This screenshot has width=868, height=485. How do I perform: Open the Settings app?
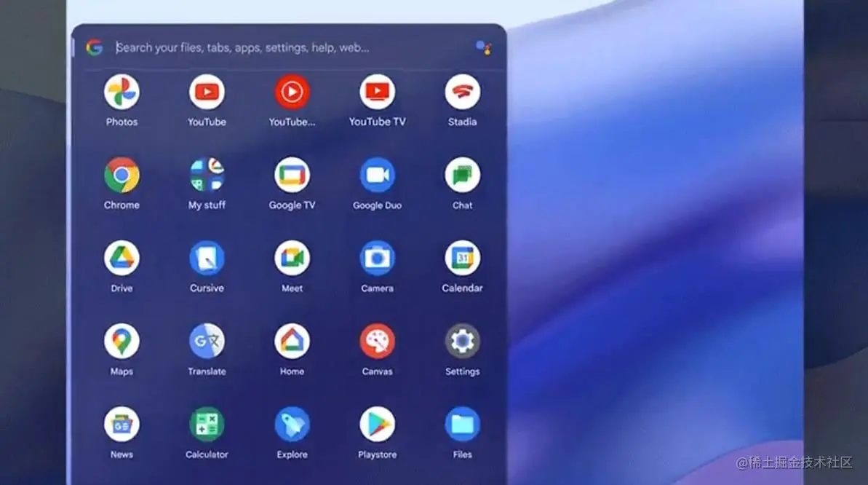pyautogui.click(x=462, y=342)
